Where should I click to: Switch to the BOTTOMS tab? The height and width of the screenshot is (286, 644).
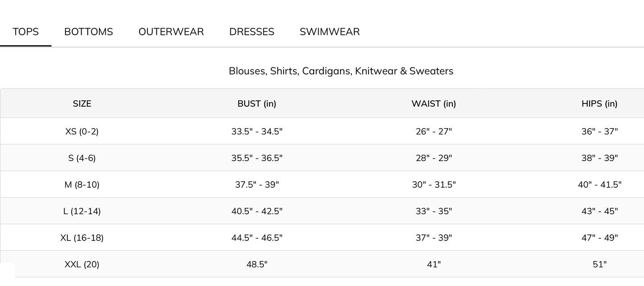click(89, 32)
